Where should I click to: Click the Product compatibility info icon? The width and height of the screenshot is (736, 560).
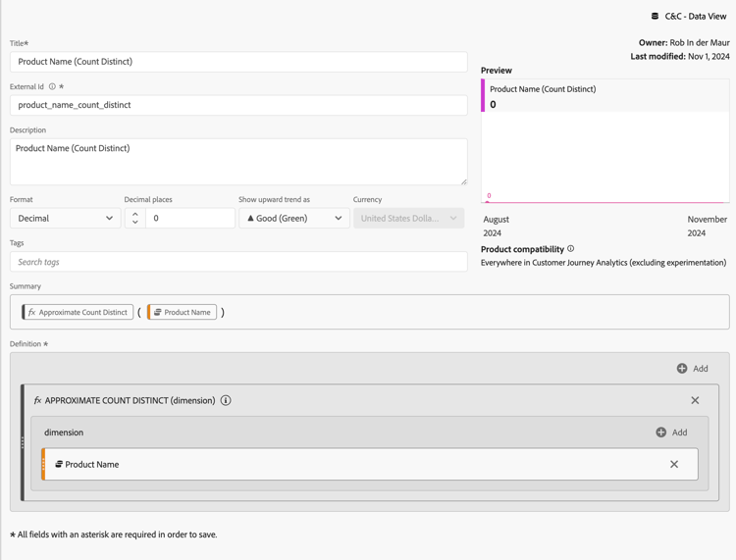pos(570,249)
